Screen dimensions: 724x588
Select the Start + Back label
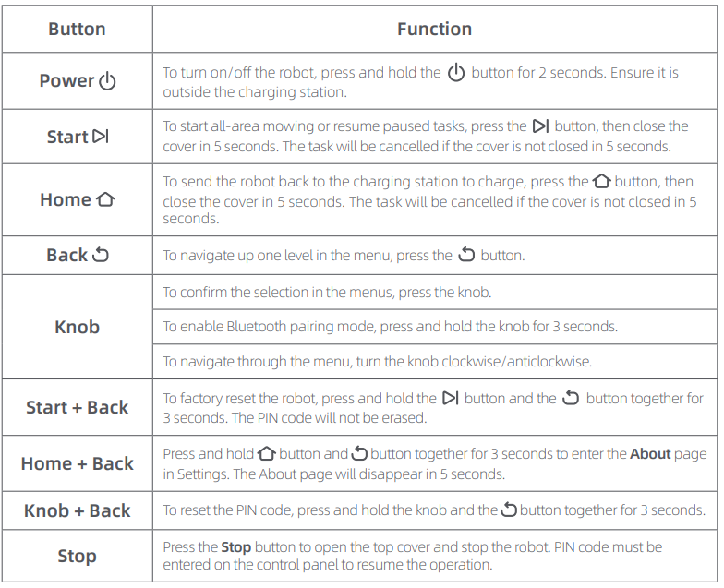[77, 407]
